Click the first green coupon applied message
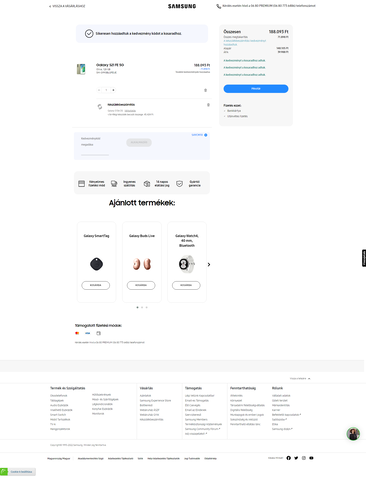This screenshot has height=480, width=366. coord(244,61)
